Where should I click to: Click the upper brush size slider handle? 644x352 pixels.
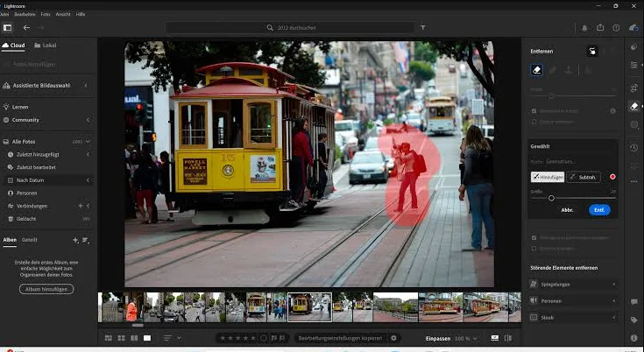point(551,96)
